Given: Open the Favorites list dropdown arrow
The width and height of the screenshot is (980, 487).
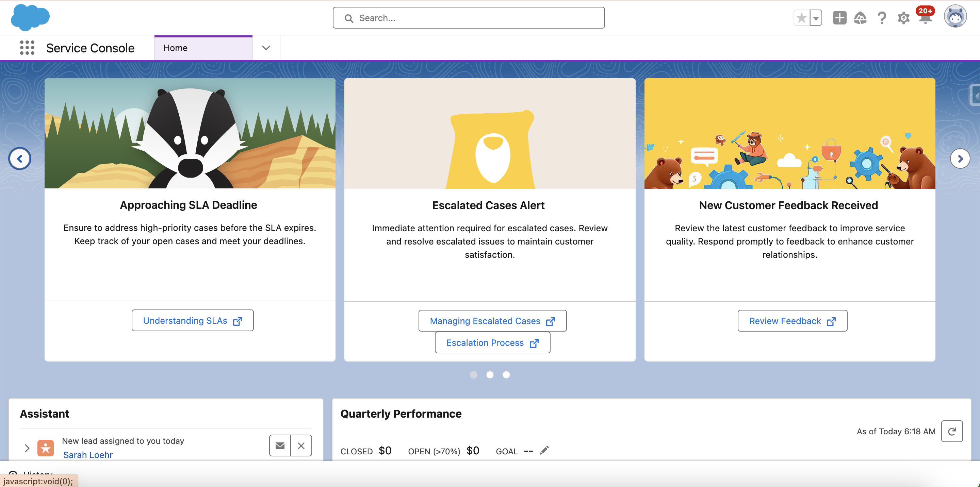Looking at the screenshot, I should coord(816,18).
